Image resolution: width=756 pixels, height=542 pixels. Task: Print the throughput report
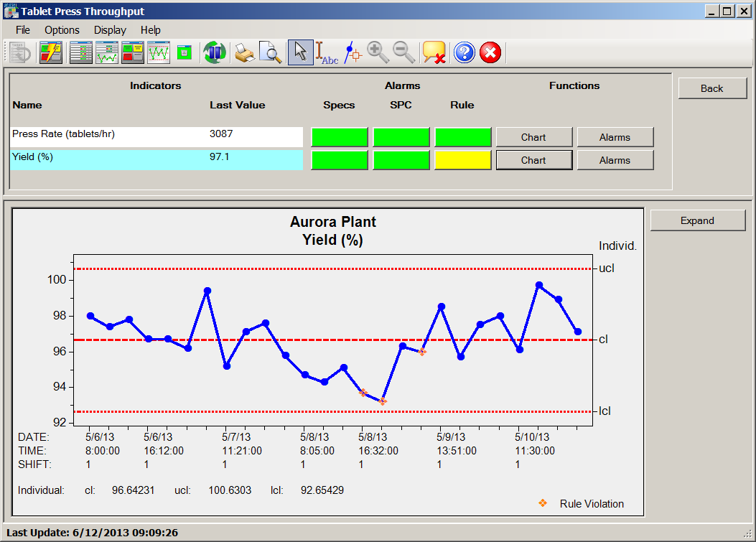pyautogui.click(x=243, y=52)
